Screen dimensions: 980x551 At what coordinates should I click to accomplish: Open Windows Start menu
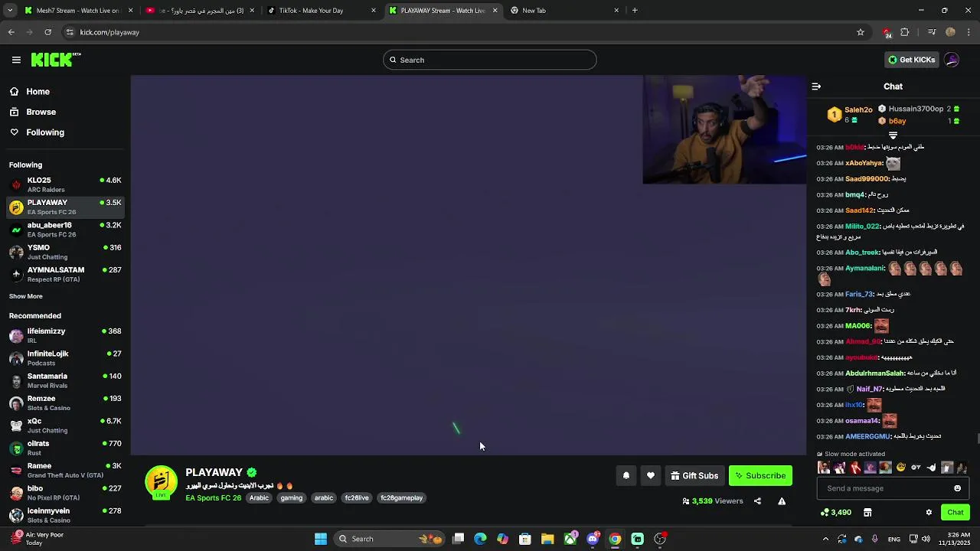(321, 539)
